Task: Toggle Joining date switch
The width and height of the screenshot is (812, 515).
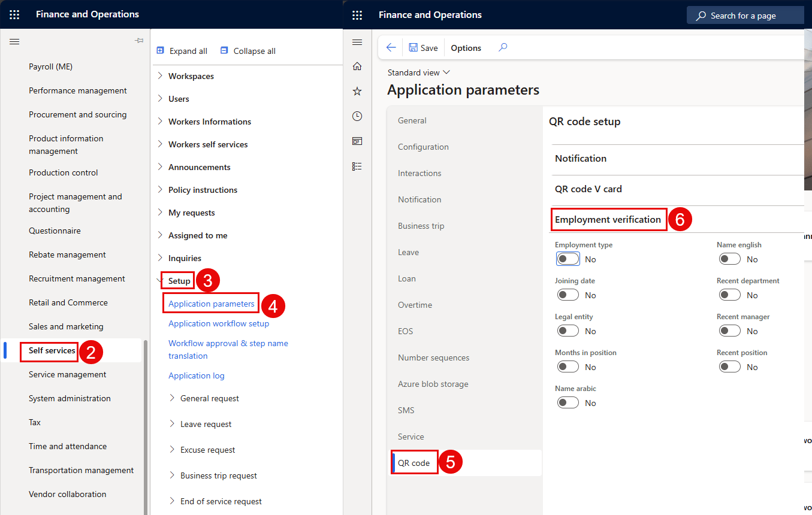Action: (568, 295)
